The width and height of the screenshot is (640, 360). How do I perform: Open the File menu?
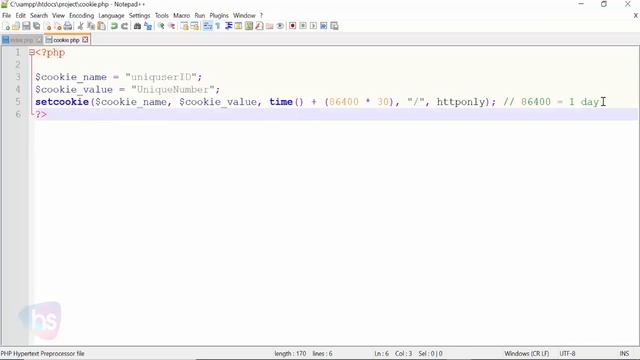click(x=7, y=16)
